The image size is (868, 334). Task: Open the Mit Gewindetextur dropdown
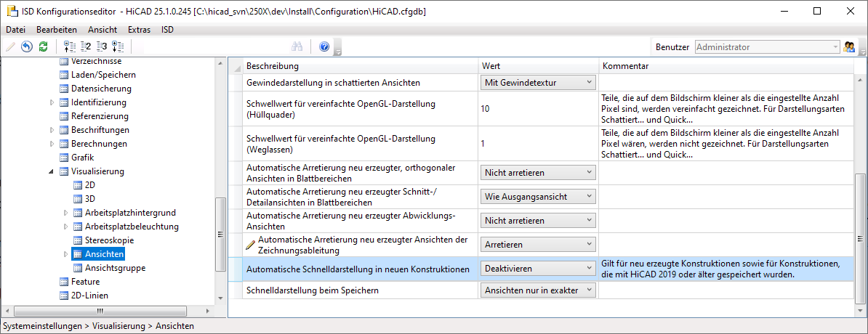[538, 83]
